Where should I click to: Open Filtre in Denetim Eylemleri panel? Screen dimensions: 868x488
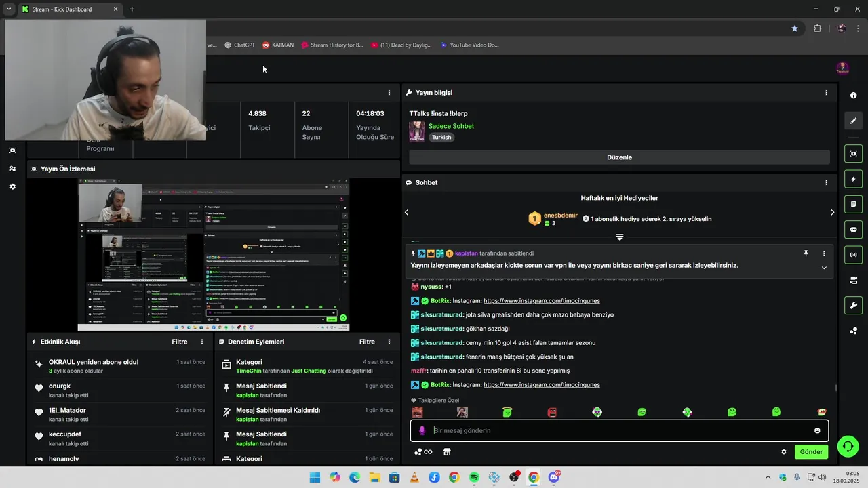[367, 342]
